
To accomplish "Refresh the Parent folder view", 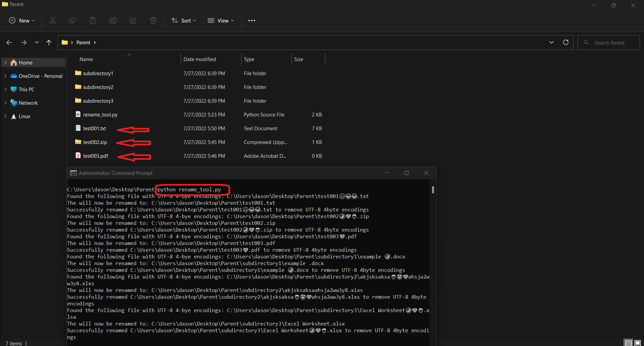I will (566, 42).
